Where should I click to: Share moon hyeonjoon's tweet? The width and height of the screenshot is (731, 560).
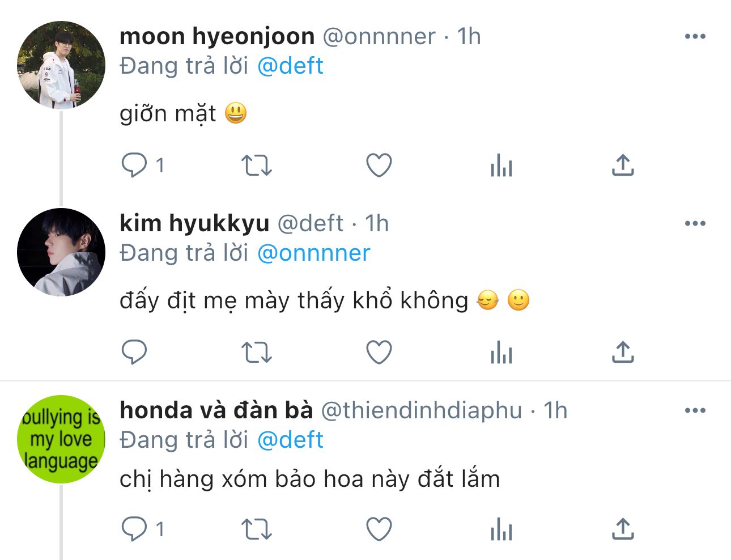click(x=623, y=165)
